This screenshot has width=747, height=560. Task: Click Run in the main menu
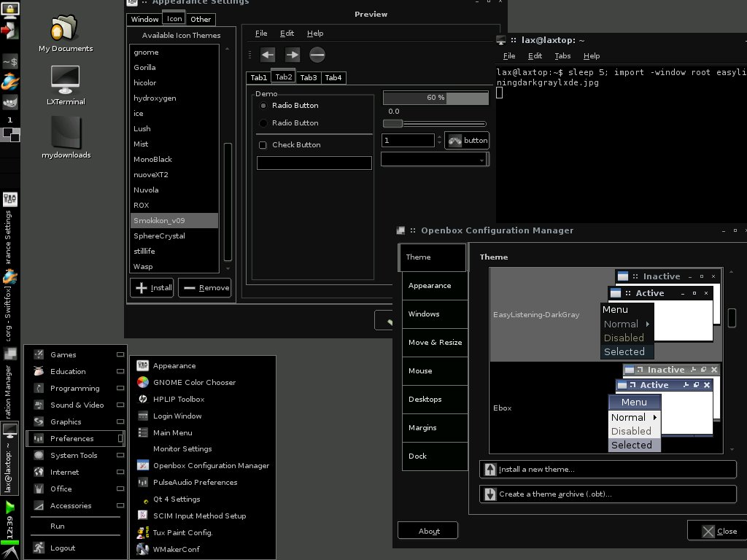point(75,526)
